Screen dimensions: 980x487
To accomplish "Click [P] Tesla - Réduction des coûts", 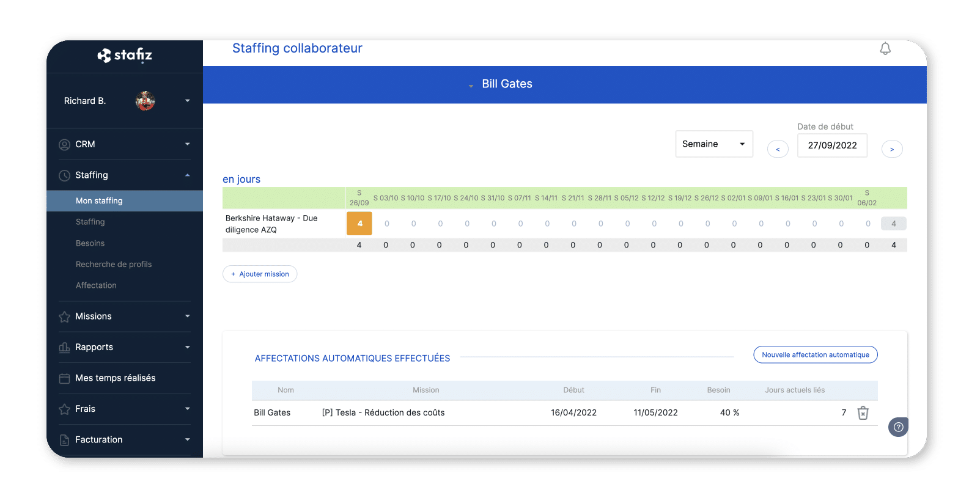I will pos(383,412).
